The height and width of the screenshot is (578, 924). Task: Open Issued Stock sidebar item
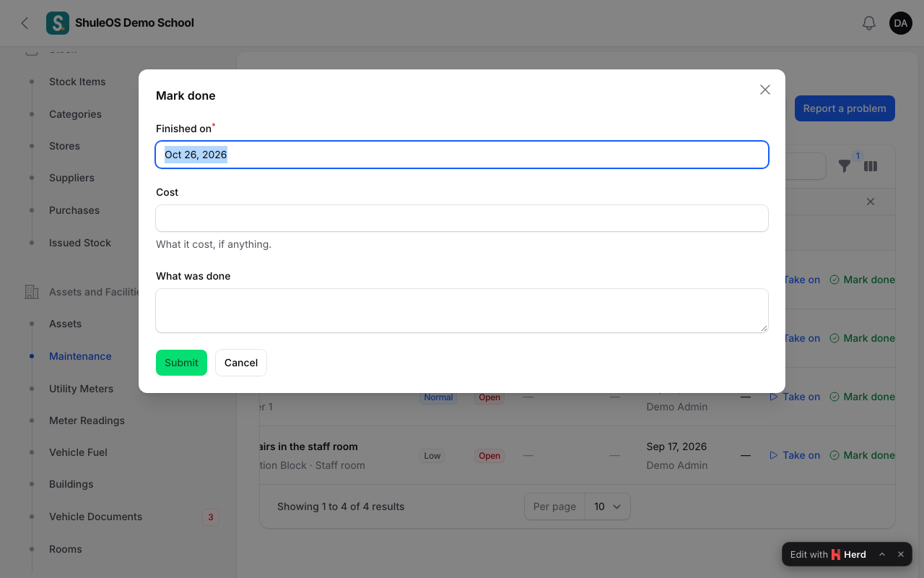click(80, 243)
